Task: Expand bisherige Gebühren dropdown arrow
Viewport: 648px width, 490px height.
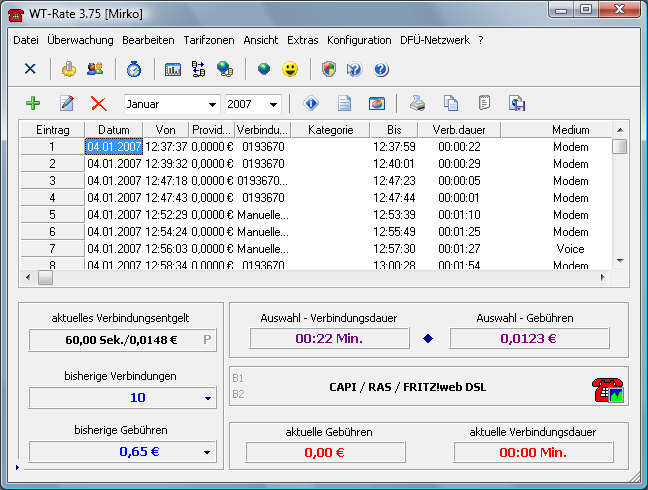Action: tap(207, 452)
